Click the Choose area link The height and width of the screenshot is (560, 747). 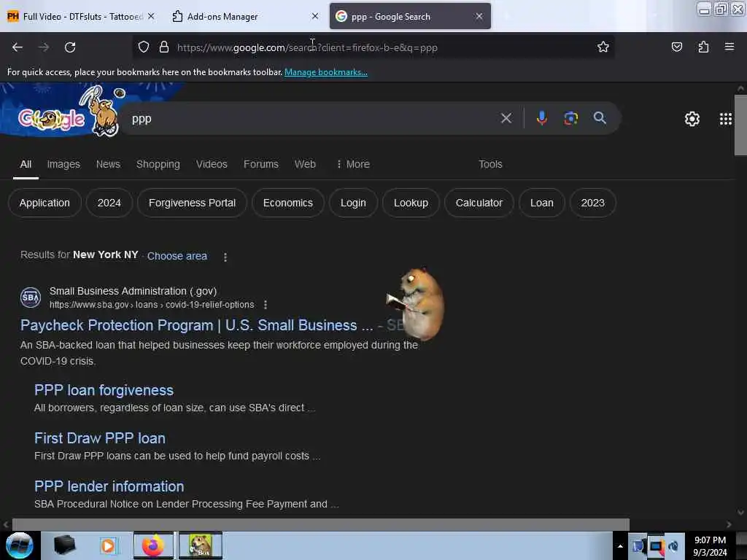coord(177,256)
